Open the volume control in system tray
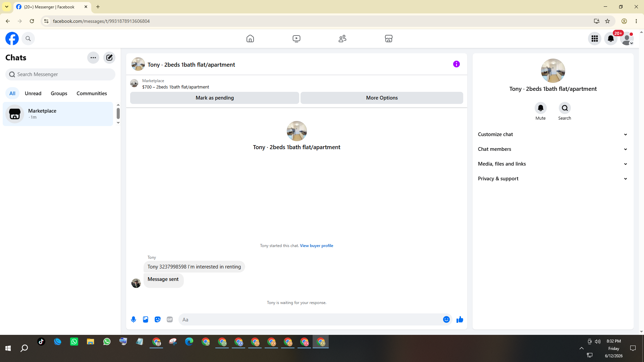The height and width of the screenshot is (362, 644). [598, 342]
